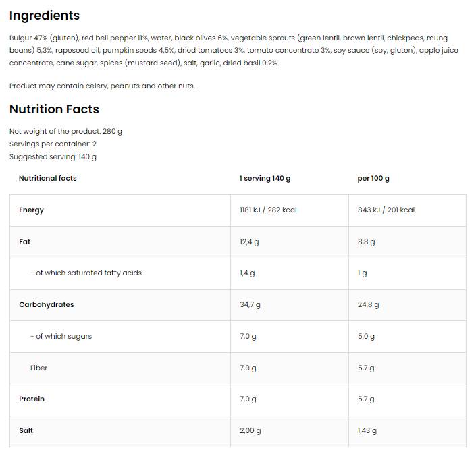Click the Nutrition Facts heading
The width and height of the screenshot is (476, 456).
(54, 109)
